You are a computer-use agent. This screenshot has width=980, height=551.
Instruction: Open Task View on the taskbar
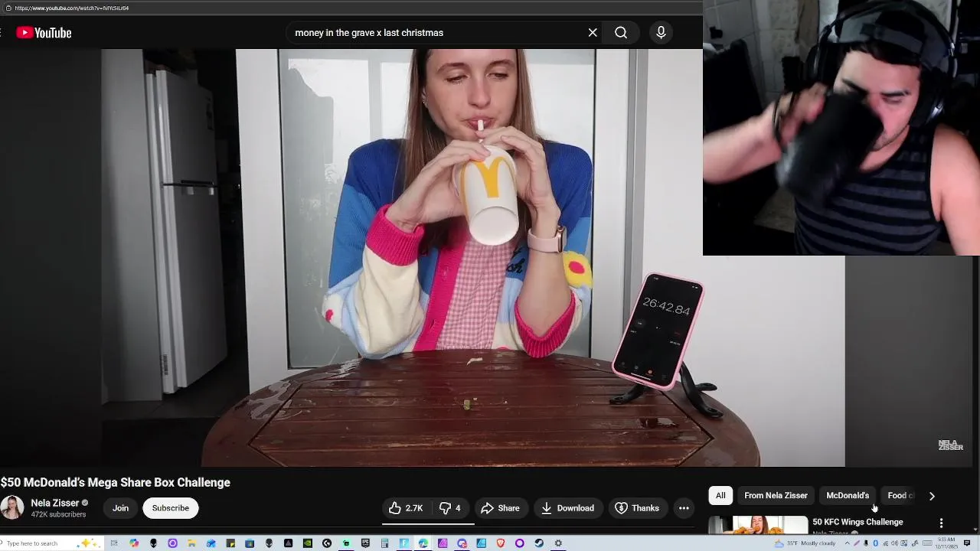click(114, 543)
